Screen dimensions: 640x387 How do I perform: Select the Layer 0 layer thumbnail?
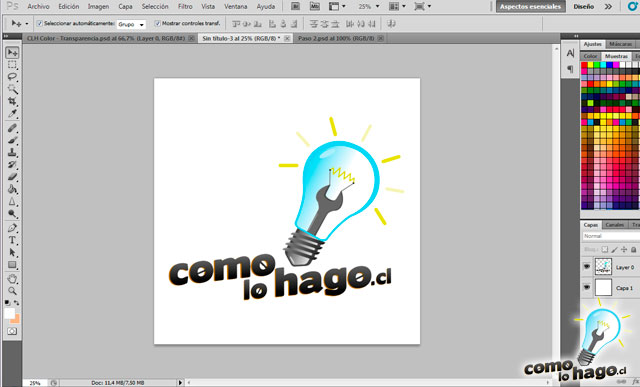click(x=603, y=267)
